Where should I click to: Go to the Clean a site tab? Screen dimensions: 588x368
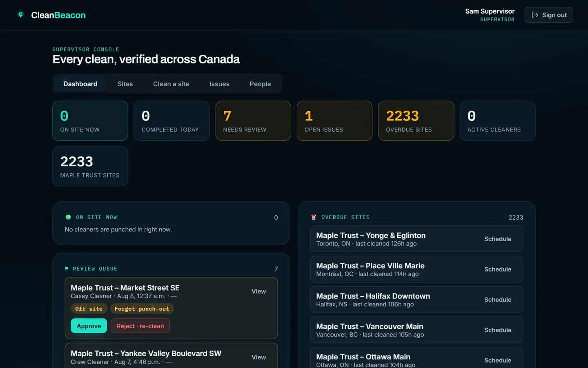click(171, 84)
